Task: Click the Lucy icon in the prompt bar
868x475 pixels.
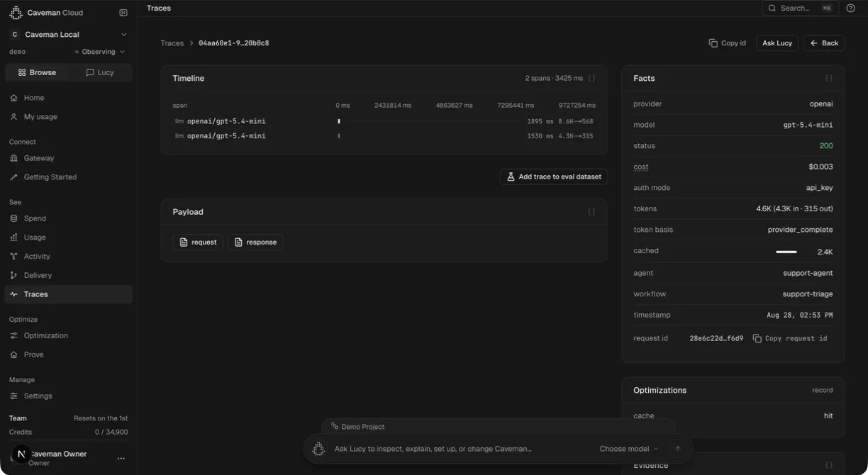Action: tap(318, 449)
